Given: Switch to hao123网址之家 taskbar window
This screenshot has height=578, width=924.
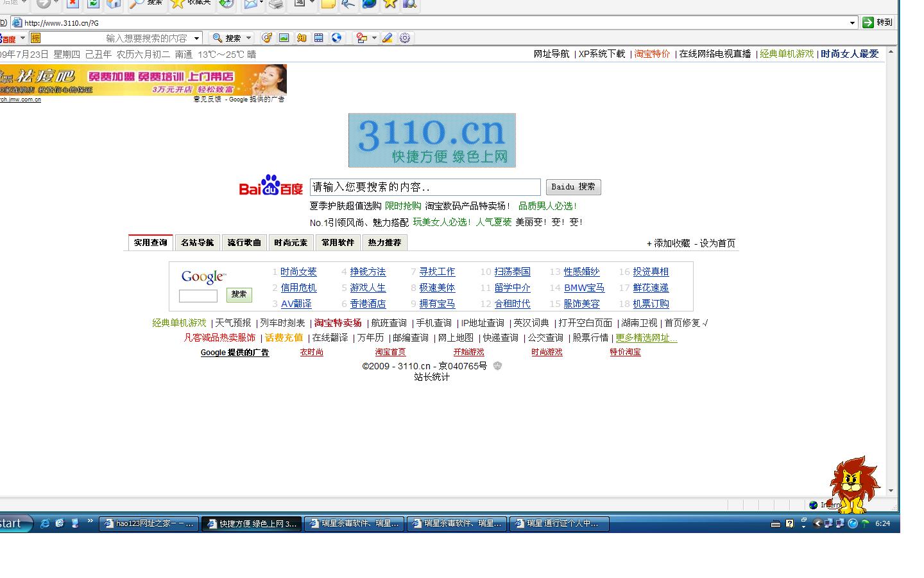Looking at the screenshot, I should [150, 524].
